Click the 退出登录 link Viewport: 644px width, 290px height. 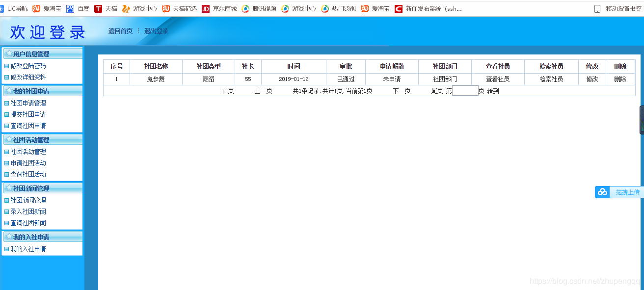156,31
